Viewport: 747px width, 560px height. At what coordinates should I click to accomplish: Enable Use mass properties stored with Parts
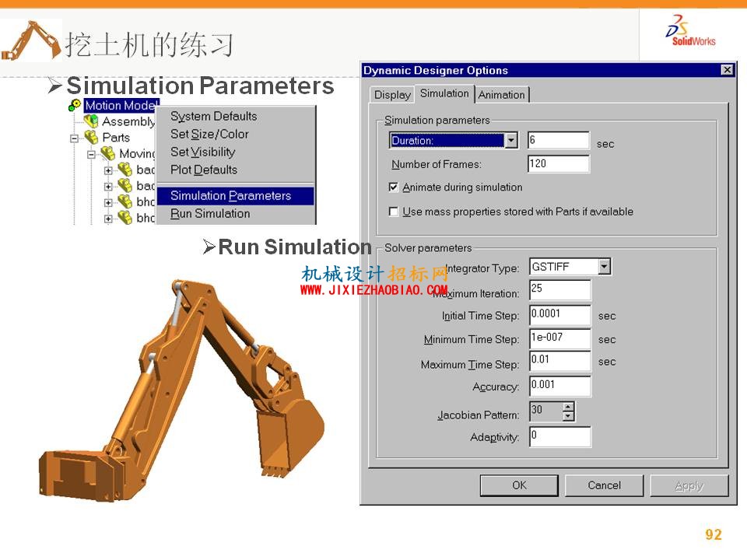pyautogui.click(x=394, y=211)
